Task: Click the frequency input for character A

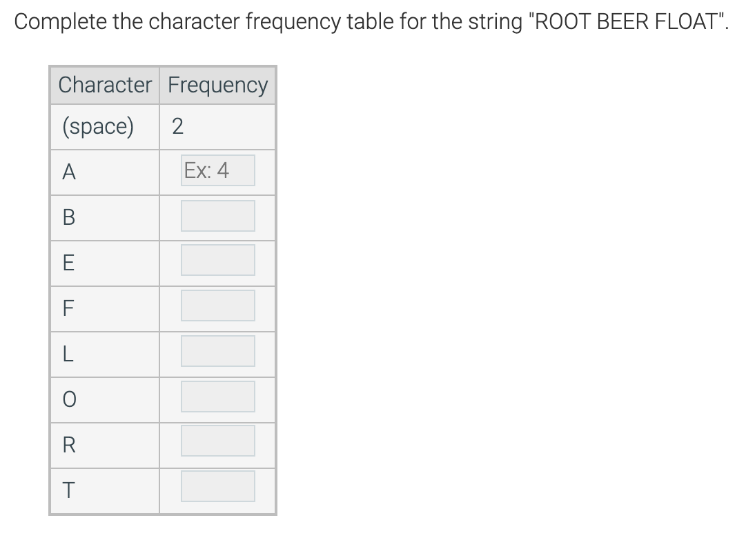Action: pos(217,170)
